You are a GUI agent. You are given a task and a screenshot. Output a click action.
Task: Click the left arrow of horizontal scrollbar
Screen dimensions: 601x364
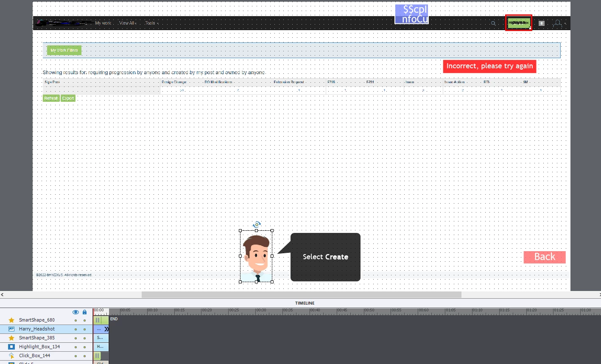click(x=2, y=294)
